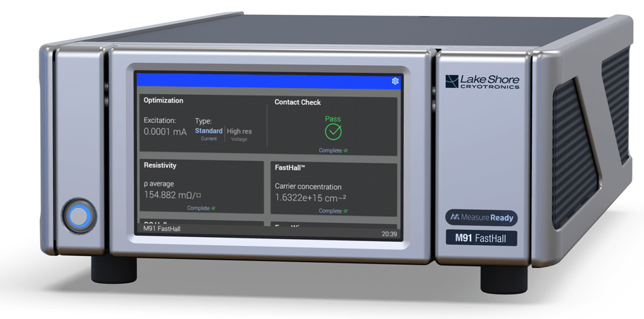
Task: Tap M91 FastHall label in status bar
Action: pos(162,229)
